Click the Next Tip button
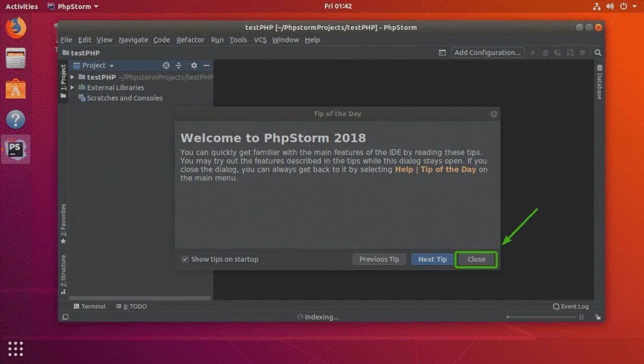Image resolution: width=644 pixels, height=364 pixels. 433,259
